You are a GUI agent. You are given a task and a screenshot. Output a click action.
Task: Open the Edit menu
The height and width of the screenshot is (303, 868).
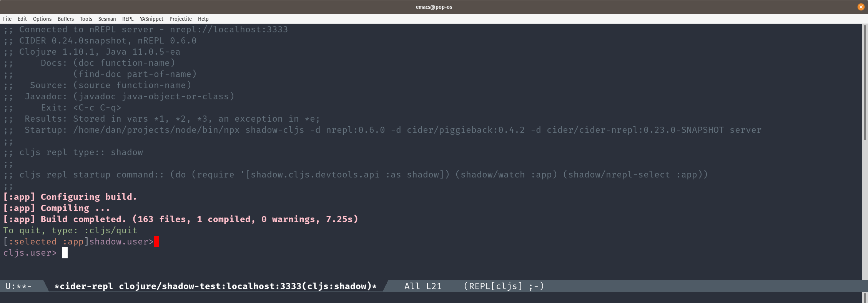pos(22,19)
